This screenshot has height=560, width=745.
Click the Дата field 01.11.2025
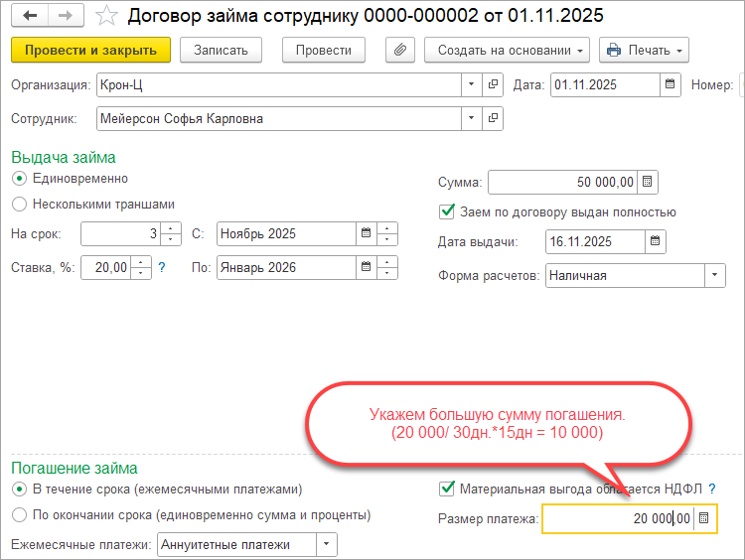click(605, 84)
